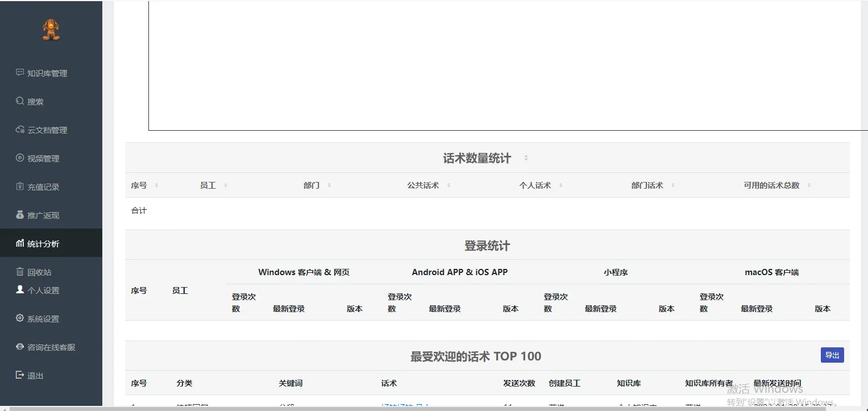Click the 最受欢迎的话术 TOP 100 heading
This screenshot has width=868, height=411.
[476, 356]
